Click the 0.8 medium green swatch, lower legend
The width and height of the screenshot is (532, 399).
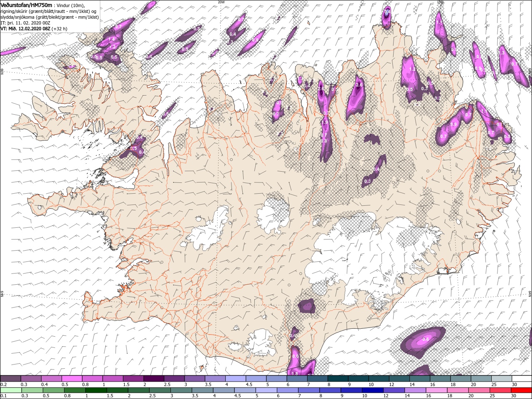point(74,390)
